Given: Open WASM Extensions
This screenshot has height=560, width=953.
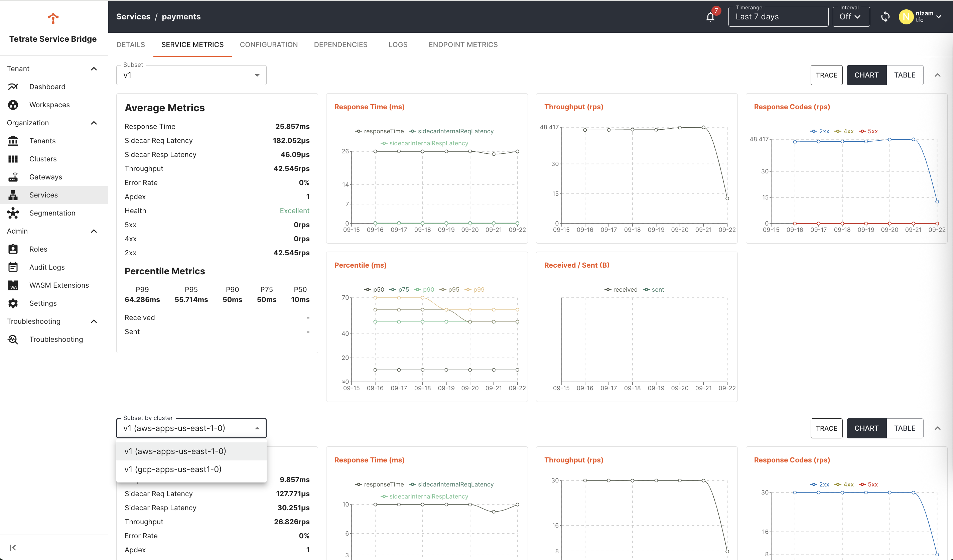Looking at the screenshot, I should click(x=59, y=285).
